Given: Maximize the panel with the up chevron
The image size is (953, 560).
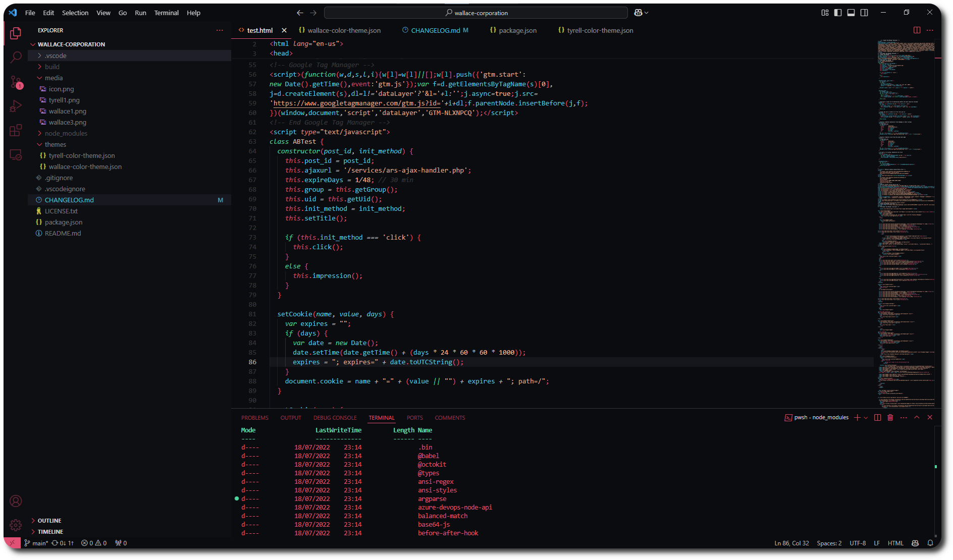Looking at the screenshot, I should coord(917,417).
